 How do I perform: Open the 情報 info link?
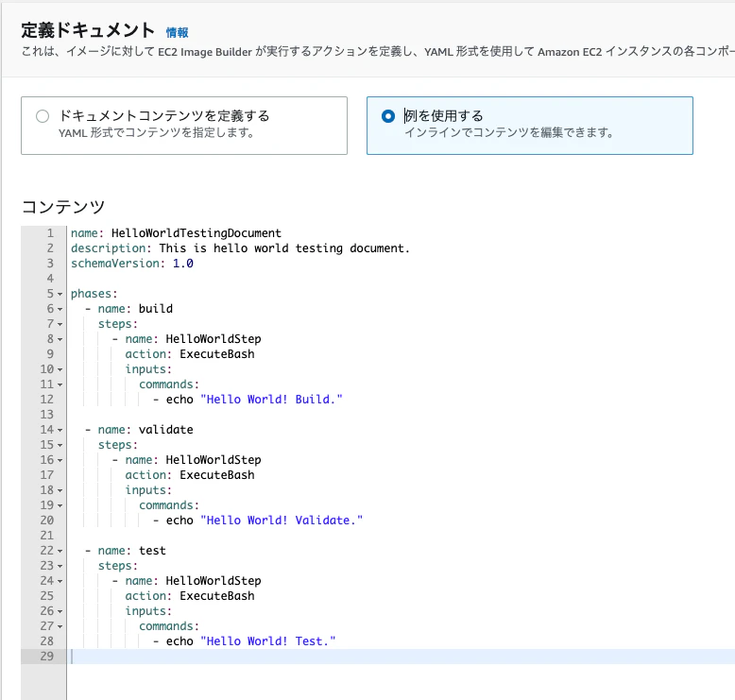click(178, 32)
